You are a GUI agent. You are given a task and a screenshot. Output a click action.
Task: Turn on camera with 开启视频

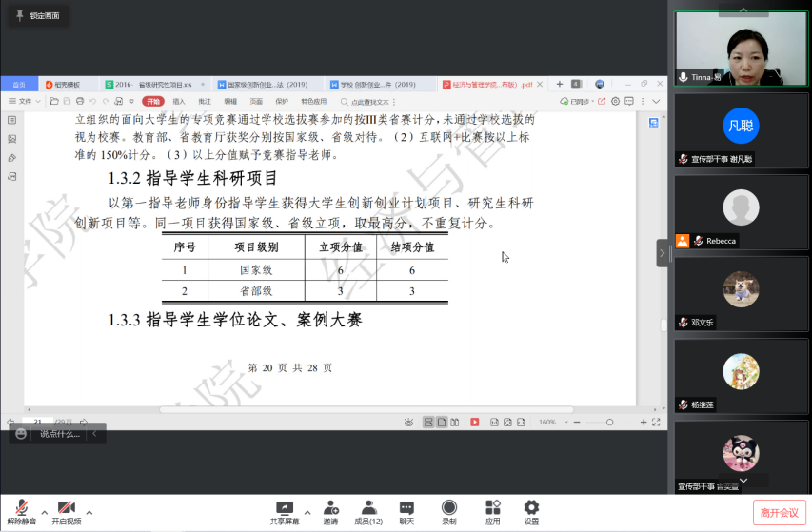(66, 511)
